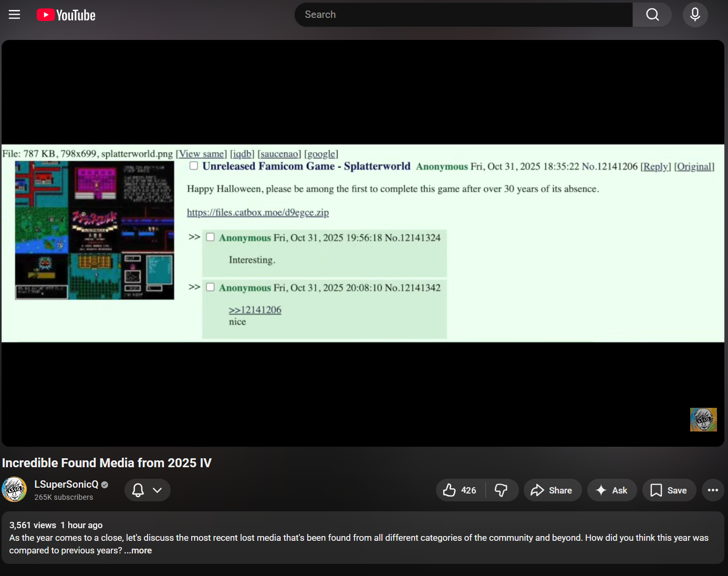This screenshot has width=728, height=576.
Task: Click the [Original] link
Action: (x=694, y=167)
